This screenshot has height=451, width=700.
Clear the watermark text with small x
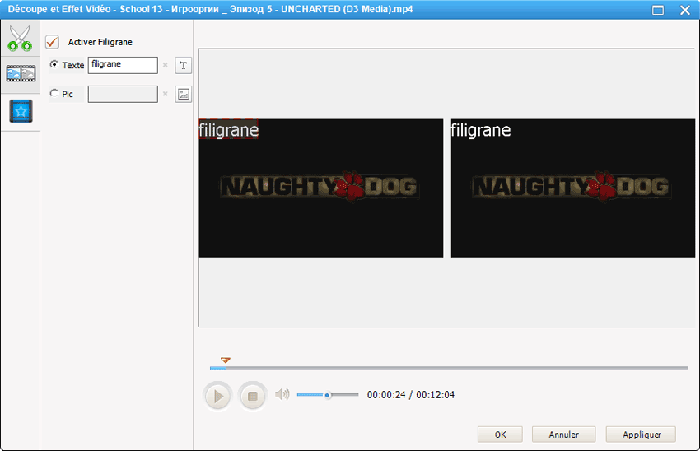(165, 65)
